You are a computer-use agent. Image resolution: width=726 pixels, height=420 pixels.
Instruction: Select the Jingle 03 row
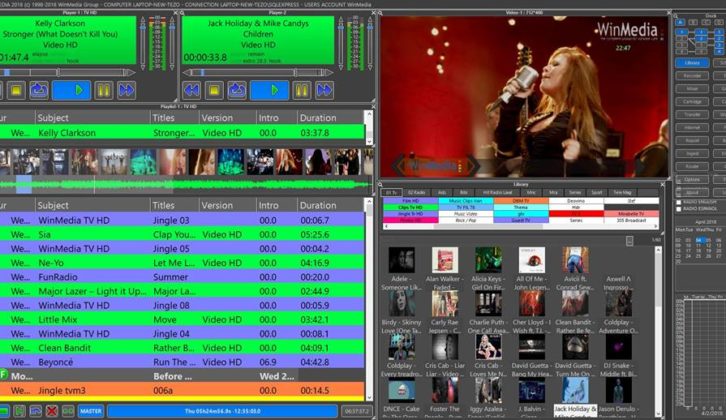click(182, 220)
